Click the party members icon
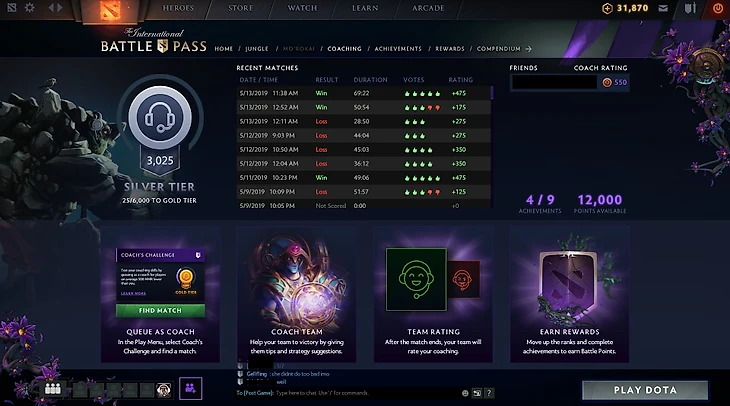This screenshot has width=730, height=406. pos(53,389)
